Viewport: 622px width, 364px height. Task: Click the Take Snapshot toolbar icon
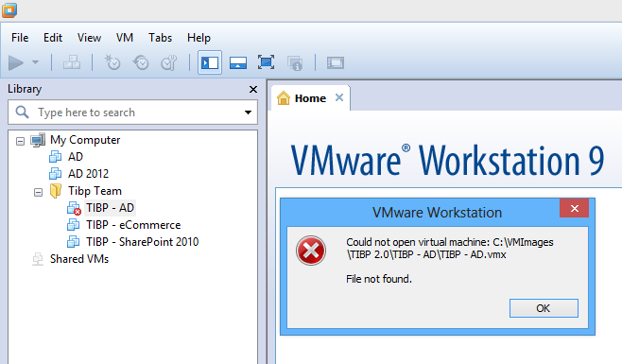tap(112, 62)
